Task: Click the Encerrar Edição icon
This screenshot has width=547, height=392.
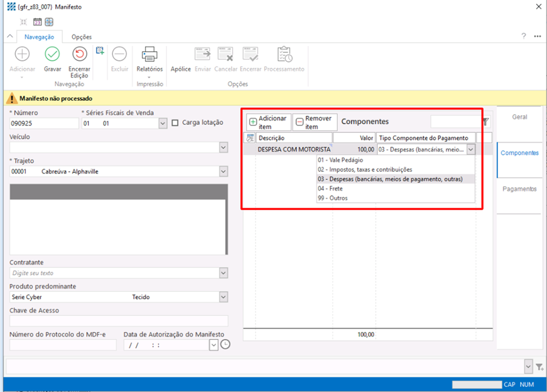Action: [x=79, y=54]
